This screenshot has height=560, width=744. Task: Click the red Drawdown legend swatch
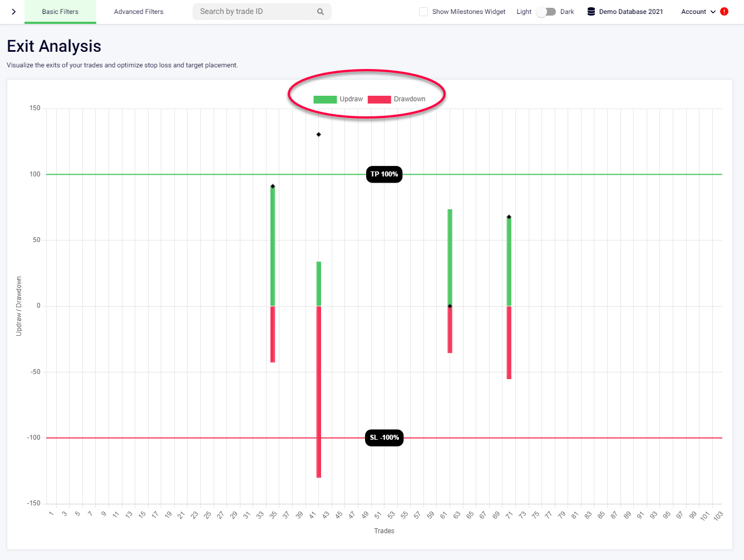(379, 99)
